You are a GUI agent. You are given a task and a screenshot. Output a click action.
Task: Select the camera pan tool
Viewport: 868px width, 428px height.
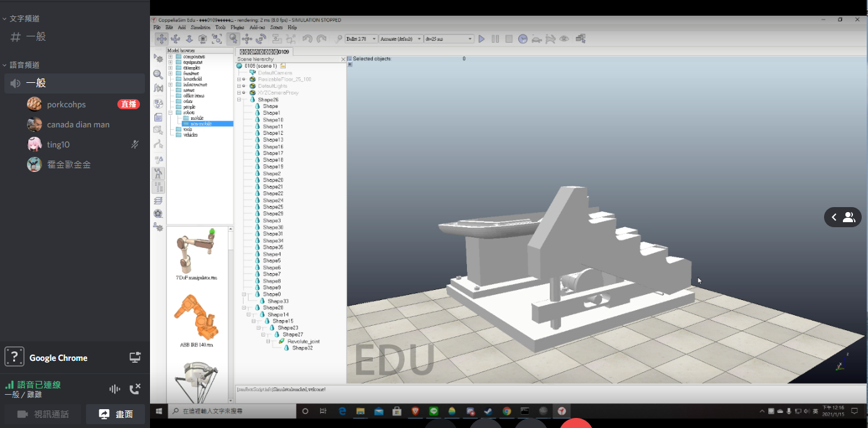click(161, 39)
